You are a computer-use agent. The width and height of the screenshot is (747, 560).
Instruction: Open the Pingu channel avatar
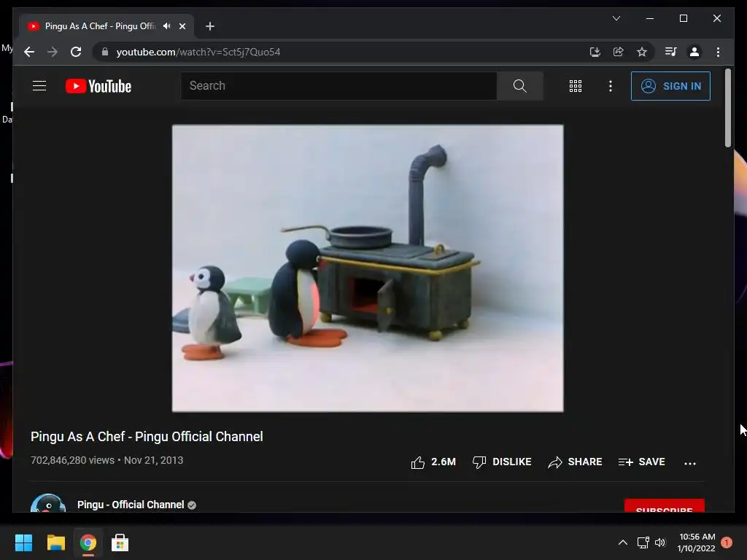tap(48, 503)
